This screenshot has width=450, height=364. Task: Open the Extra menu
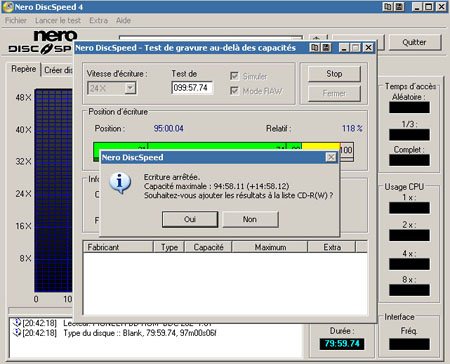click(x=99, y=20)
